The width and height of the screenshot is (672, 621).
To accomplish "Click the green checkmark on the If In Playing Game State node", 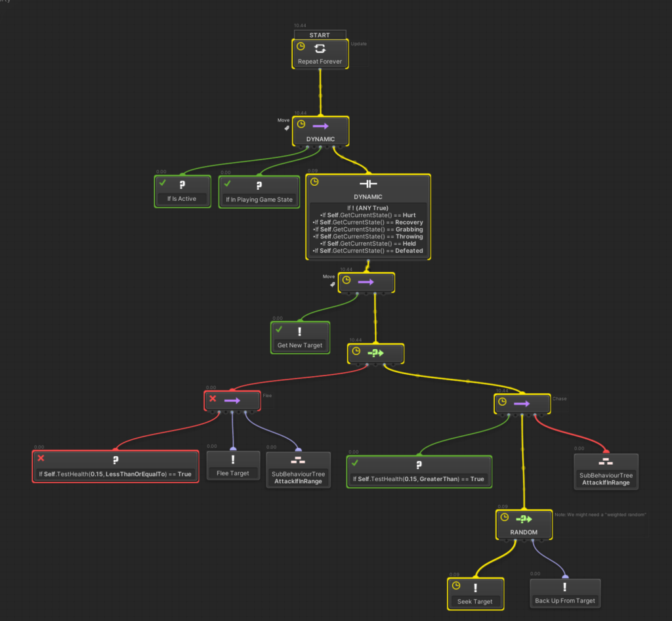I will click(x=227, y=183).
